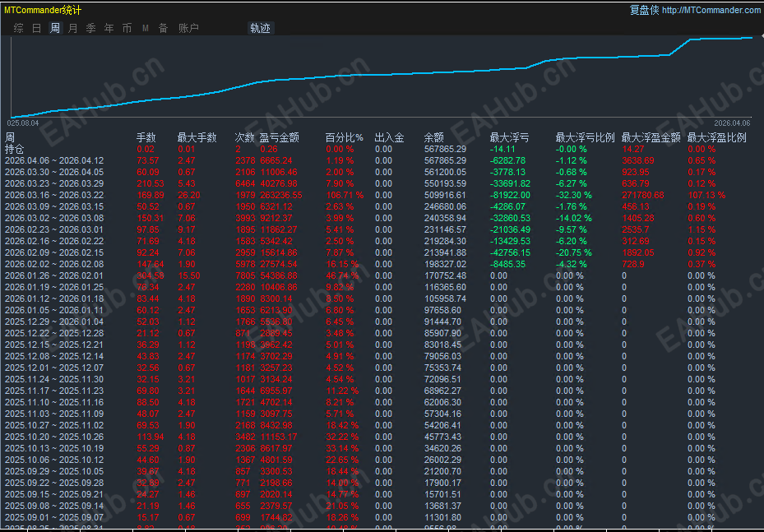
Task: Open the 综 overall statistics view
Action: 18,27
